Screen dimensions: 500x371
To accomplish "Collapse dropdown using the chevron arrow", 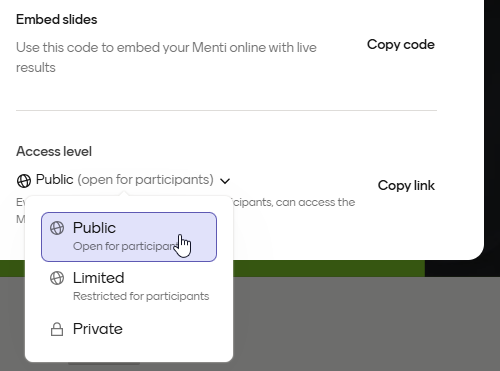I will pyautogui.click(x=225, y=181).
